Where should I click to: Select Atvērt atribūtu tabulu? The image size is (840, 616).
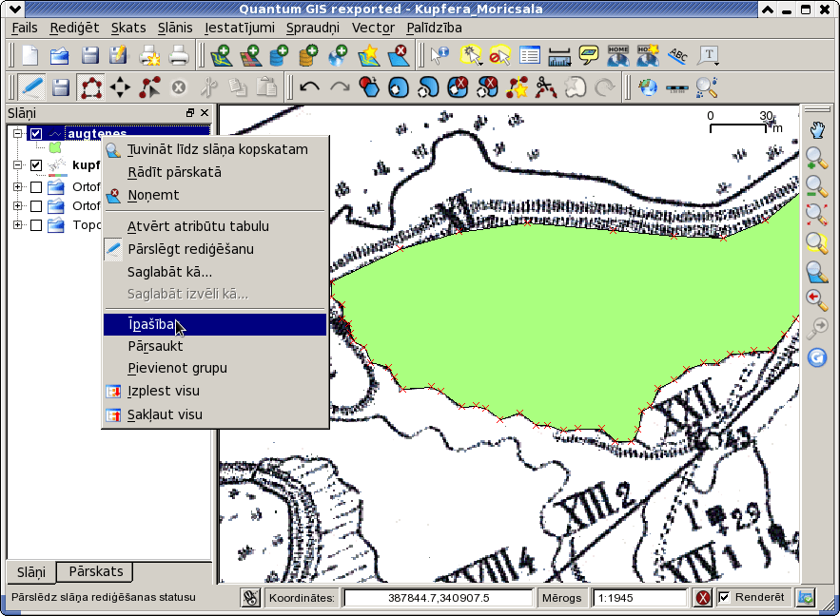point(215,226)
